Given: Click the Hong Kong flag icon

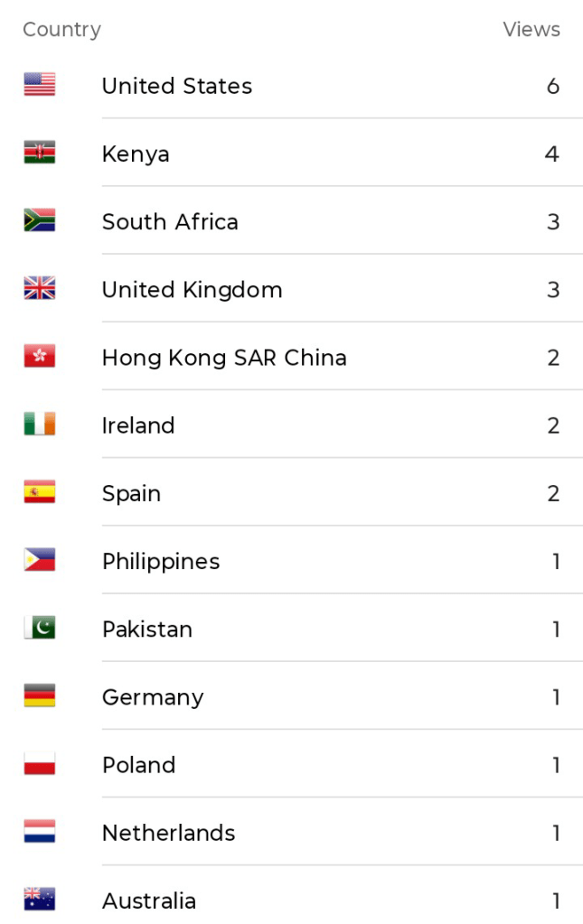Looking at the screenshot, I should [x=39, y=357].
